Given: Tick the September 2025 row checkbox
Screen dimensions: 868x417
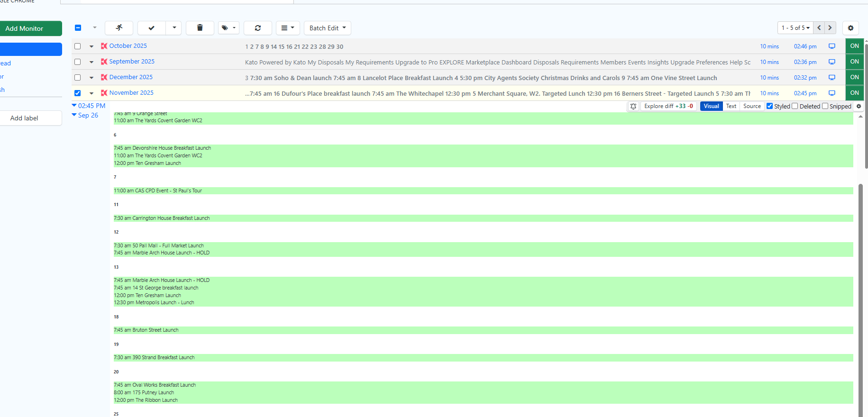Looking at the screenshot, I should [x=78, y=62].
